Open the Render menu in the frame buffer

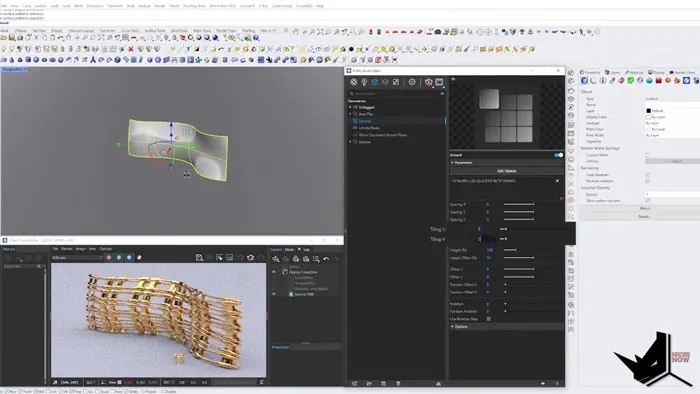point(67,249)
